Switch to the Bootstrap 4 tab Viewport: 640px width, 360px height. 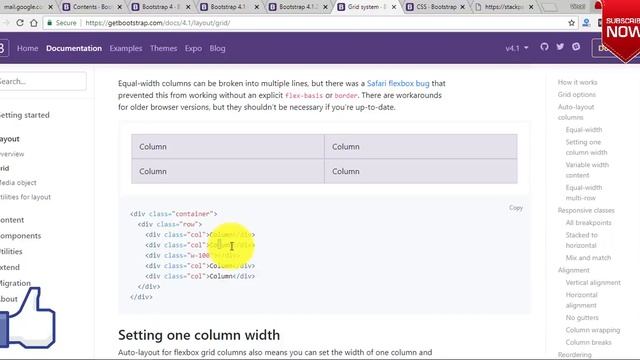(160, 7)
